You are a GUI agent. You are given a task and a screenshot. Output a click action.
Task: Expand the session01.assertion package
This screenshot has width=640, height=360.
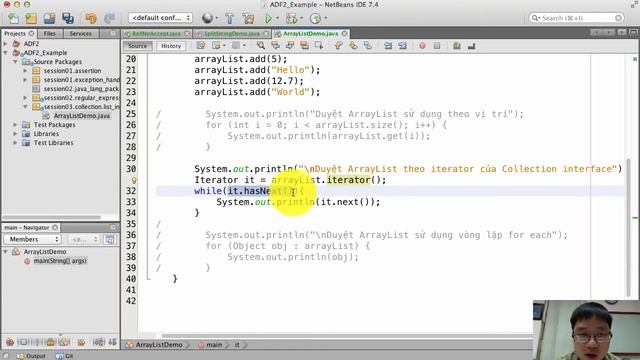click(25, 71)
